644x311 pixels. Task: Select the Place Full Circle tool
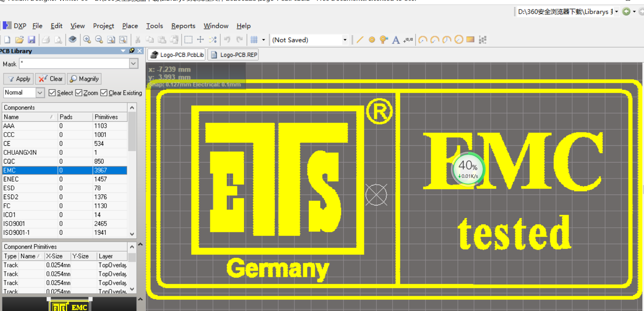[x=459, y=40]
